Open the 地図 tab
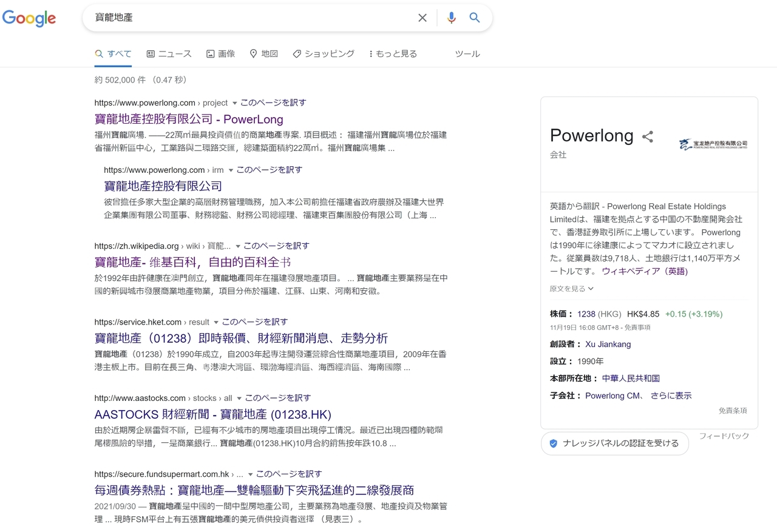 263,54
